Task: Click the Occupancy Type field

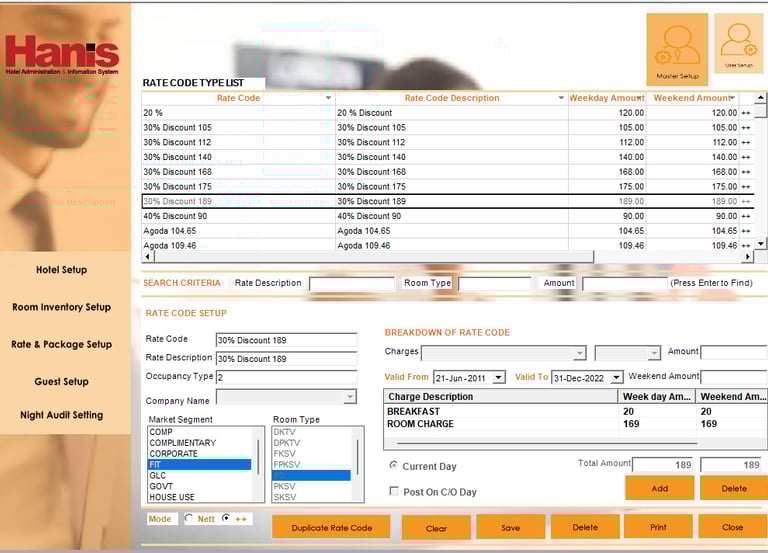Action: [x=287, y=377]
